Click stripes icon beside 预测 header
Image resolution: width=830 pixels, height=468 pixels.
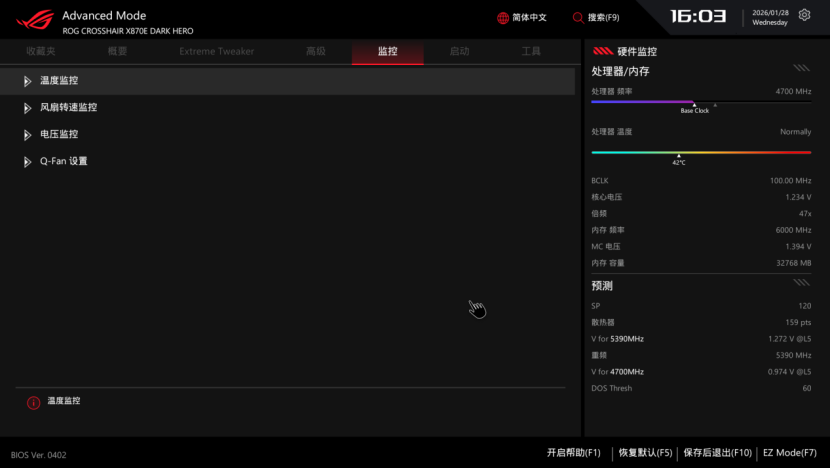801,283
